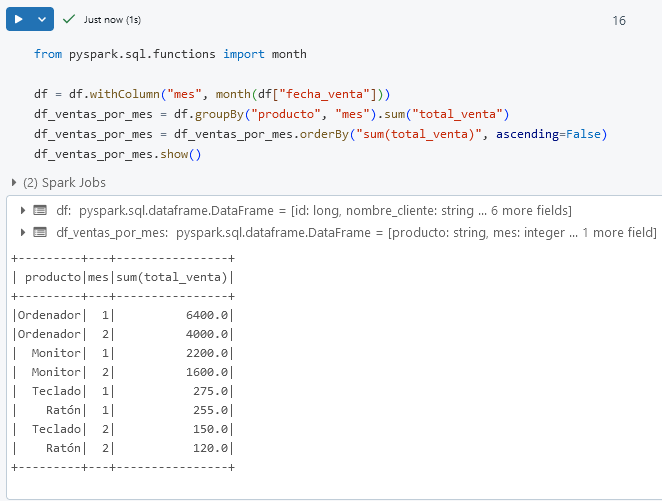Open the run options dropdown arrow

point(41,19)
